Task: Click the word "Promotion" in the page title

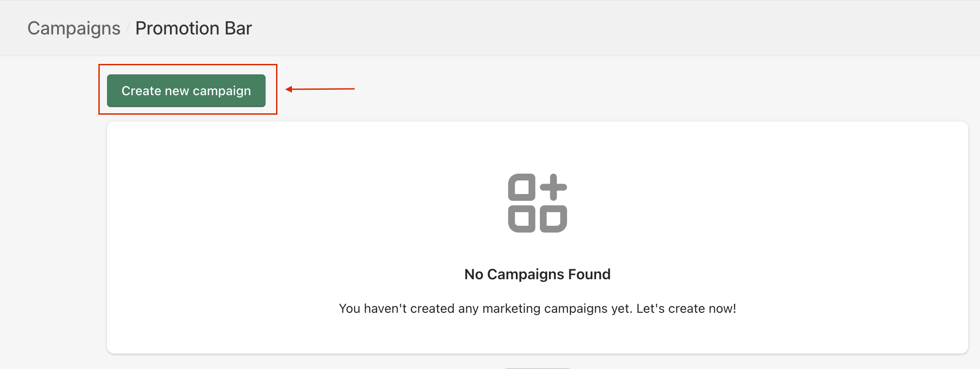Action: (177, 28)
